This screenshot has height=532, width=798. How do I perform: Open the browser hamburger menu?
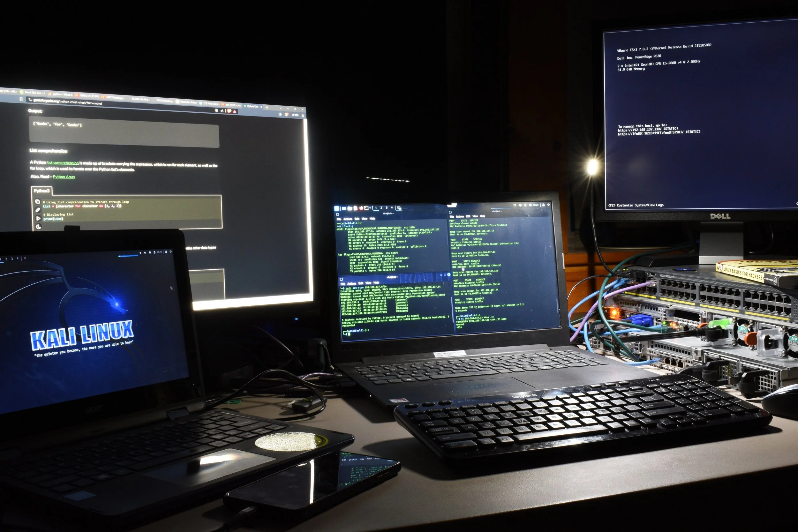[303, 115]
